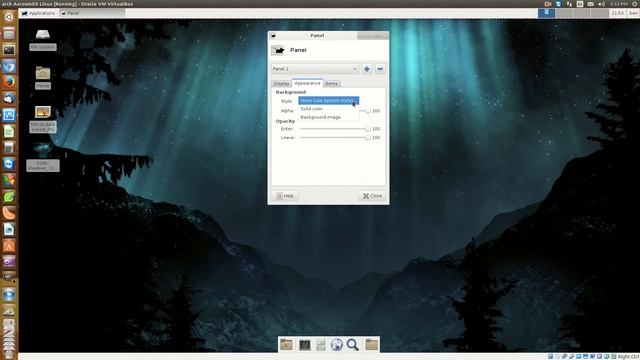
Task: Select the Appearance tab
Action: point(307,83)
